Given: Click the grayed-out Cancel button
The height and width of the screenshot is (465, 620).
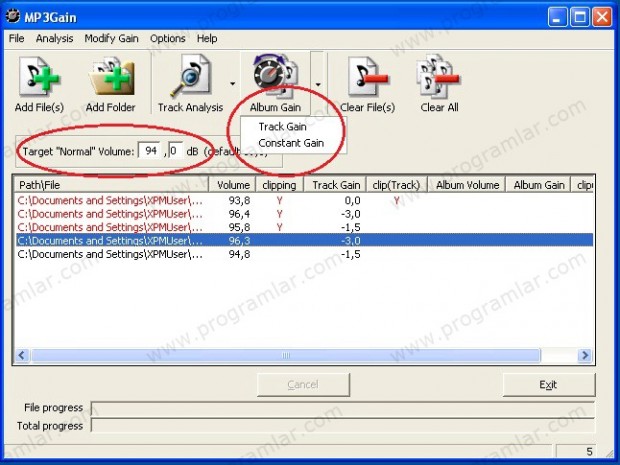Looking at the screenshot, I should click(303, 385).
